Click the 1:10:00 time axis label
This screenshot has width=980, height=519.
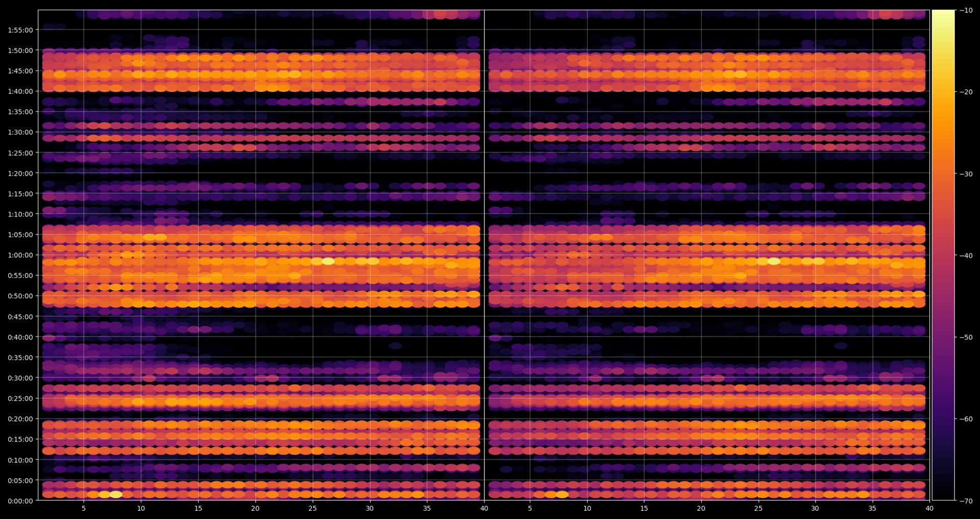(20, 214)
